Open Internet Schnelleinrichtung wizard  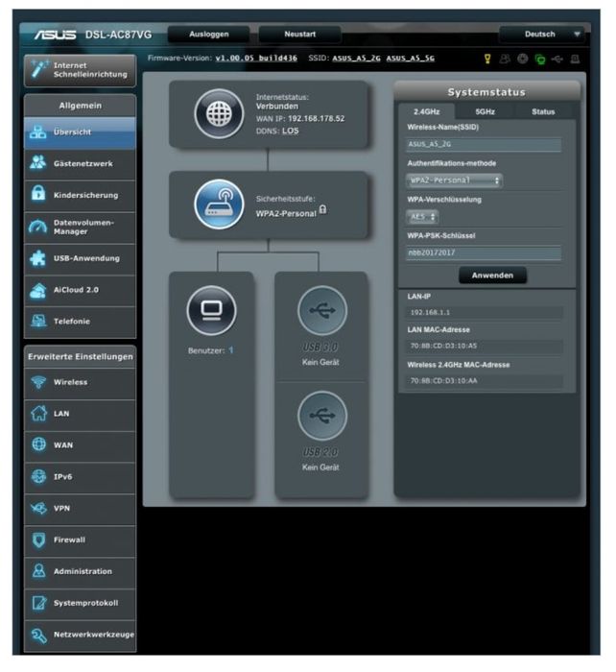point(80,70)
